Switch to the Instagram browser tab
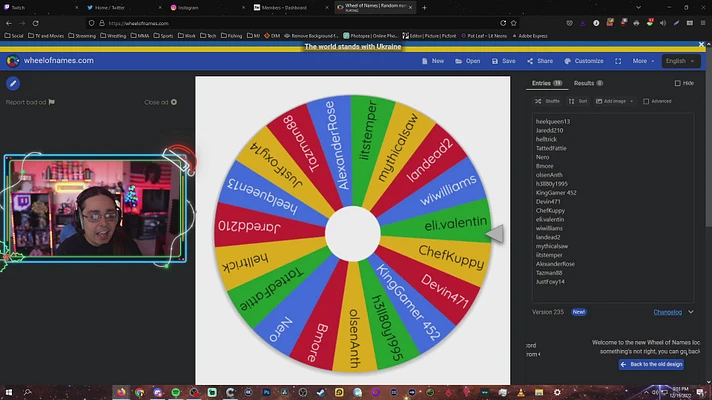The height and width of the screenshot is (400, 712). coord(207,7)
